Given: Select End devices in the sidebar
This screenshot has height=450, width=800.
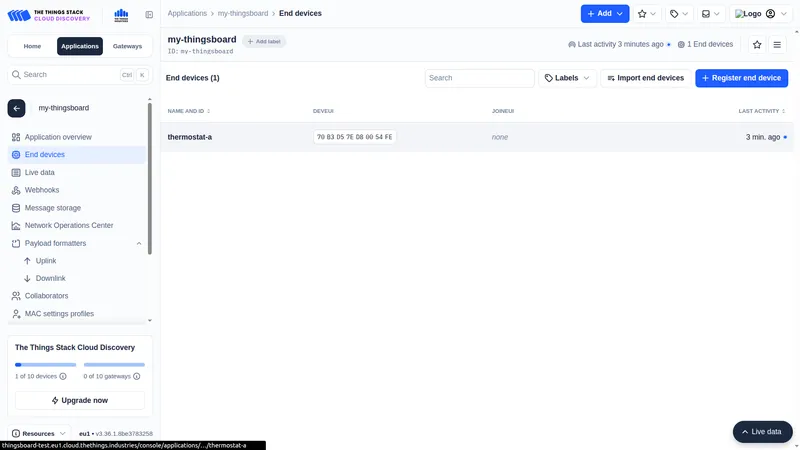Looking at the screenshot, I should click(77, 155).
